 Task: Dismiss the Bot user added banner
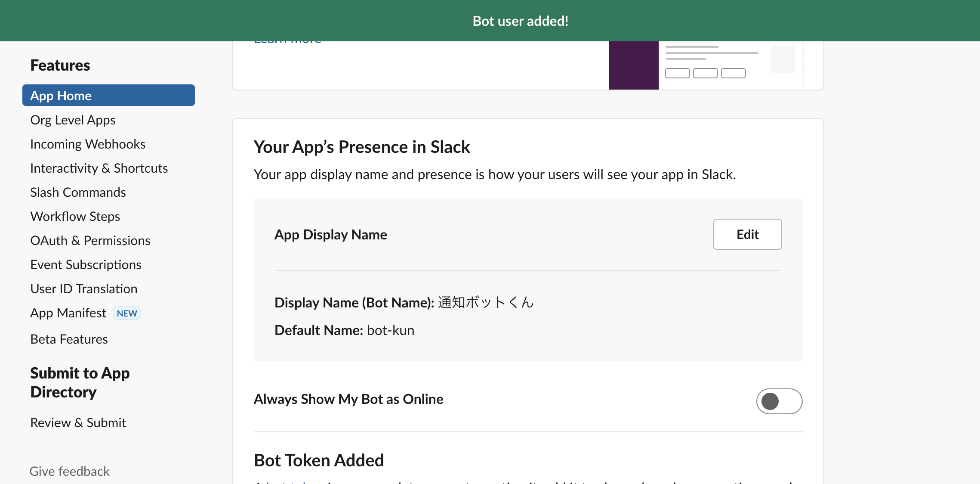coord(520,20)
